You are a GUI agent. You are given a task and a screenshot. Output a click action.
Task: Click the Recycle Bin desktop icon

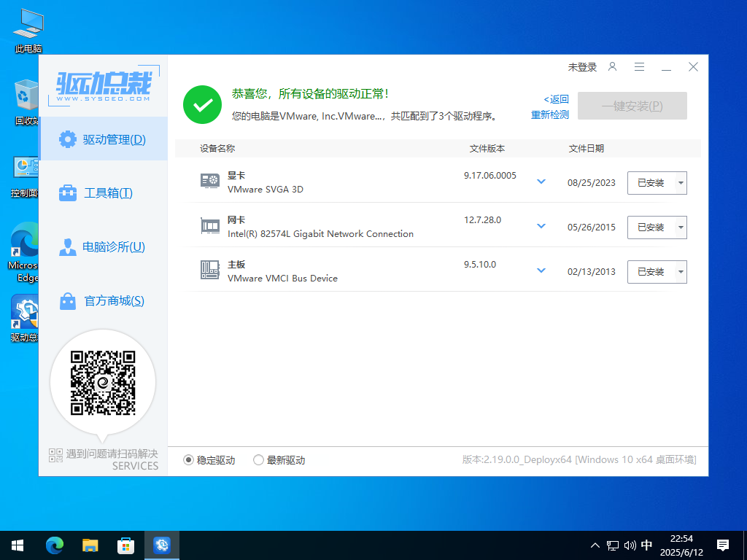click(x=27, y=102)
